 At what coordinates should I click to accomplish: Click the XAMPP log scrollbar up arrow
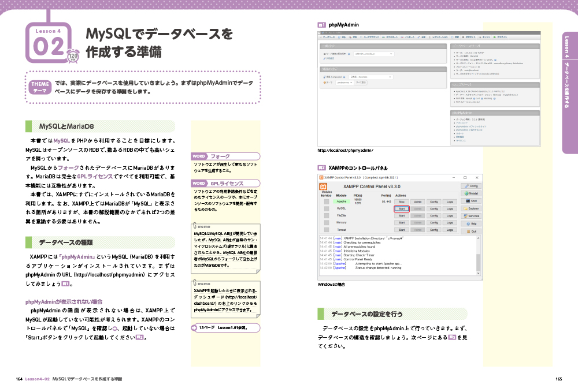click(479, 238)
